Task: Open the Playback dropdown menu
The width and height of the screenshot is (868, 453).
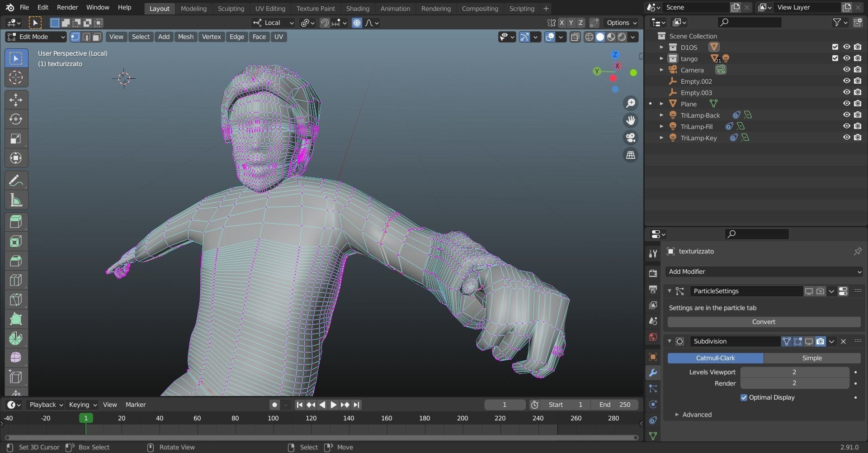Action: (x=46, y=405)
